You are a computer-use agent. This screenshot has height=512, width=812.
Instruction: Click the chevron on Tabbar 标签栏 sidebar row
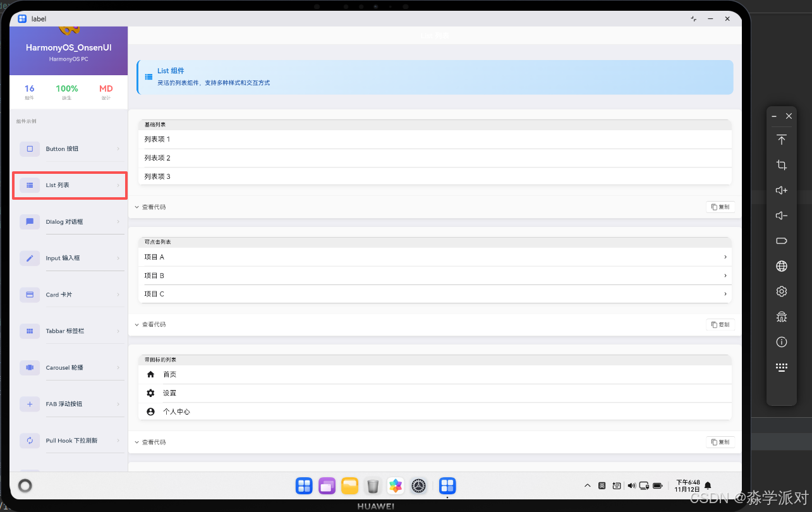point(118,331)
